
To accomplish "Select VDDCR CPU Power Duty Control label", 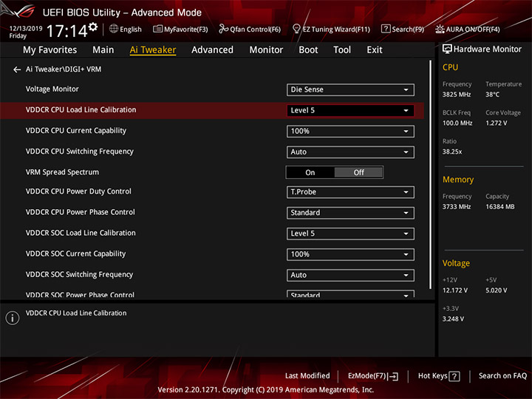I will (x=78, y=191).
